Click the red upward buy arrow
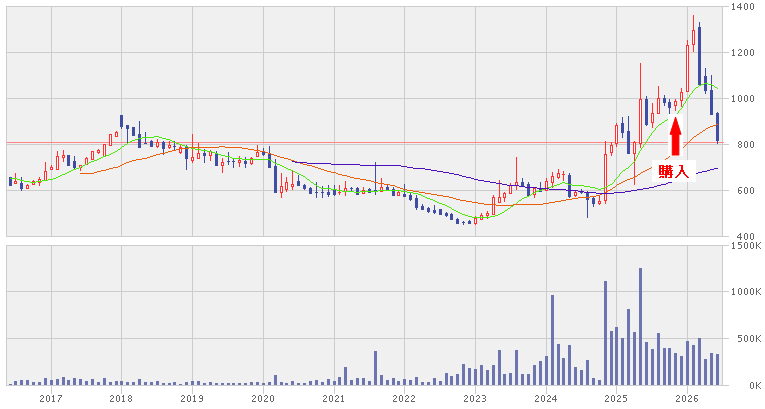The height and width of the screenshot is (409, 765). (x=675, y=136)
